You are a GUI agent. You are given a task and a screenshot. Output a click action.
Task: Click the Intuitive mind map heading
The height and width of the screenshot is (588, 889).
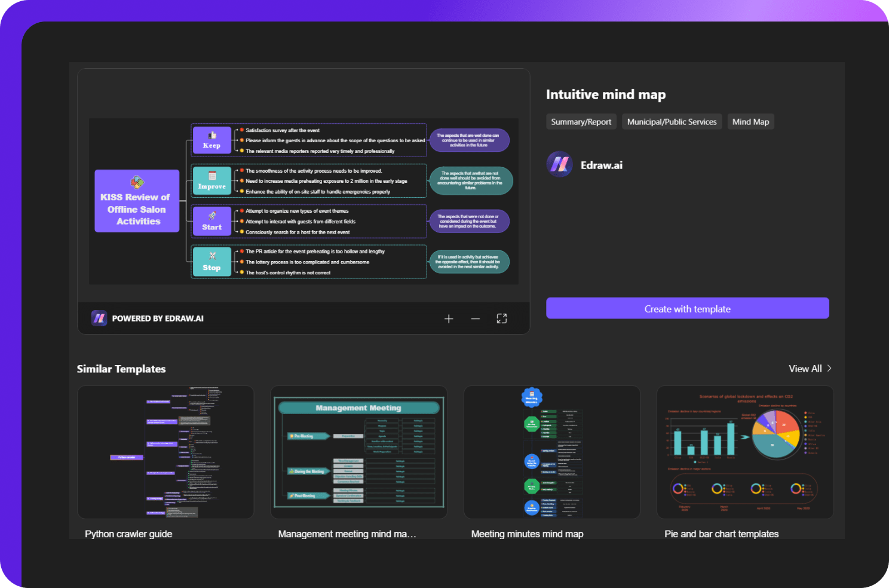tap(606, 94)
